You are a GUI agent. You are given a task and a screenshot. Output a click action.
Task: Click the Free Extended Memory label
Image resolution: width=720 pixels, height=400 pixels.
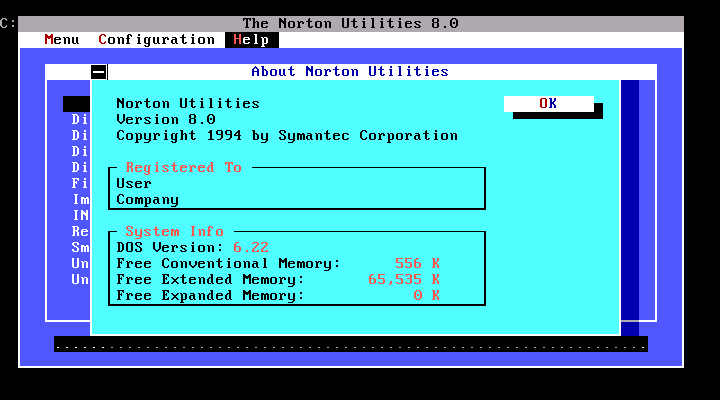(x=210, y=280)
